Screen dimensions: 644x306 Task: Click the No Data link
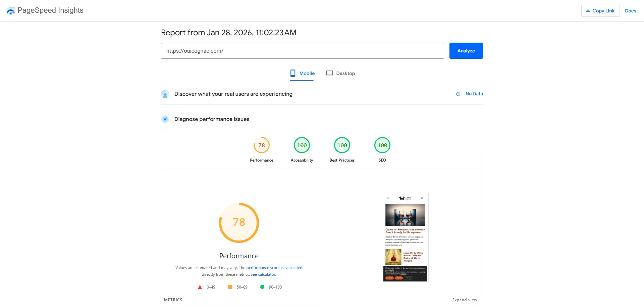tap(474, 94)
